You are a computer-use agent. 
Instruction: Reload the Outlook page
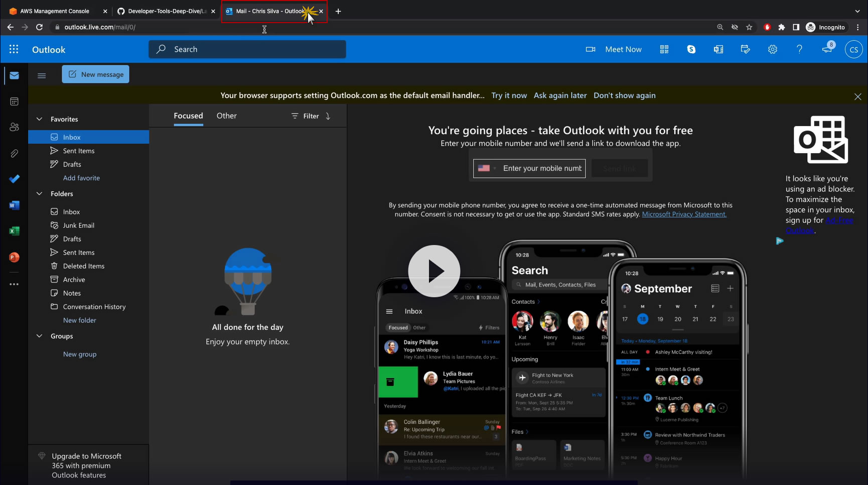pyautogui.click(x=39, y=27)
